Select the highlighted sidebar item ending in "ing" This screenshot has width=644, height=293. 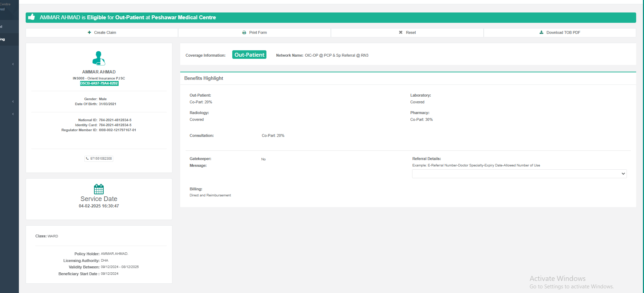coord(7,39)
